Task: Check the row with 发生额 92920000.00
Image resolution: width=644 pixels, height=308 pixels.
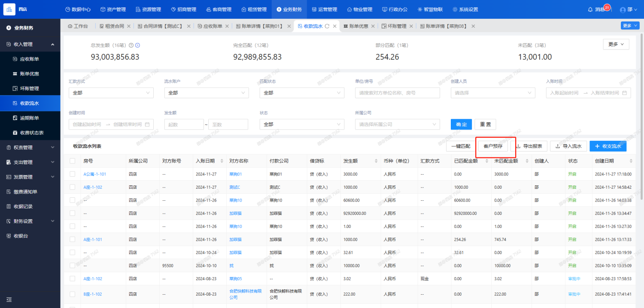Action: coord(73,213)
